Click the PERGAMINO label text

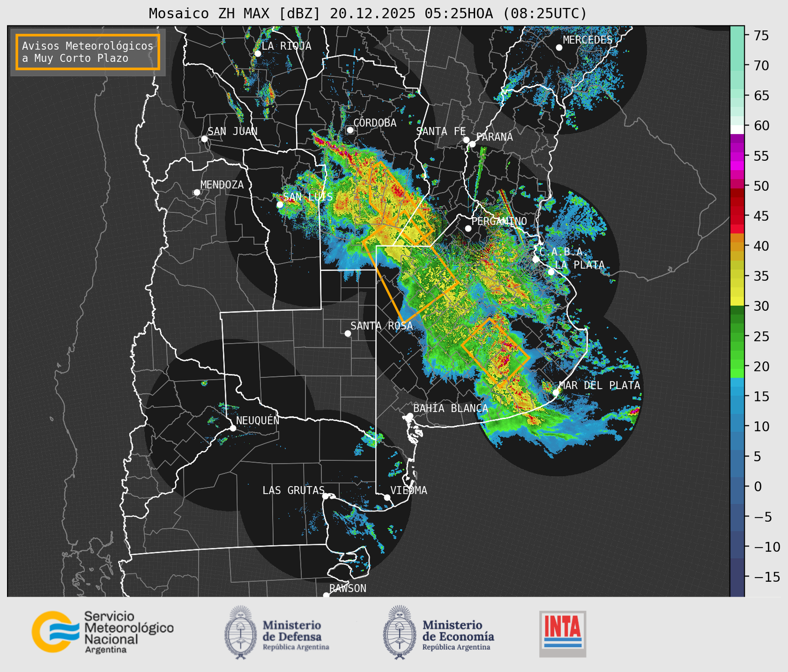coord(499,222)
